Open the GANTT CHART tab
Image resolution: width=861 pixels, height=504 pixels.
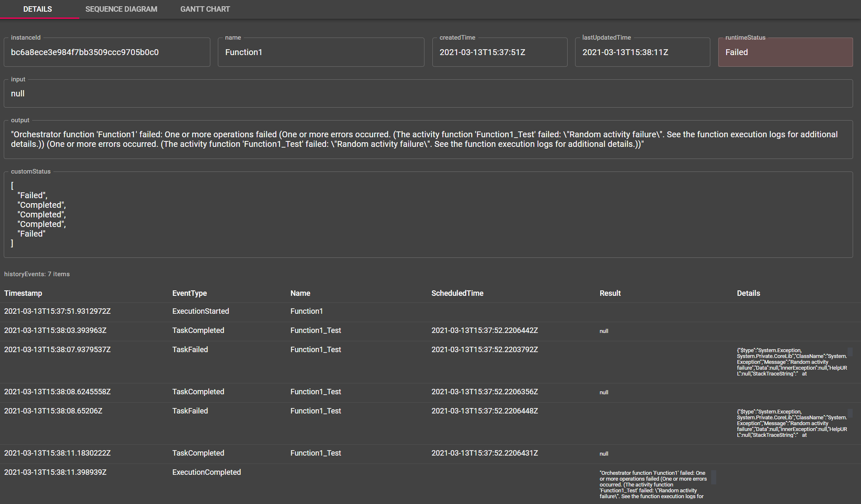205,9
